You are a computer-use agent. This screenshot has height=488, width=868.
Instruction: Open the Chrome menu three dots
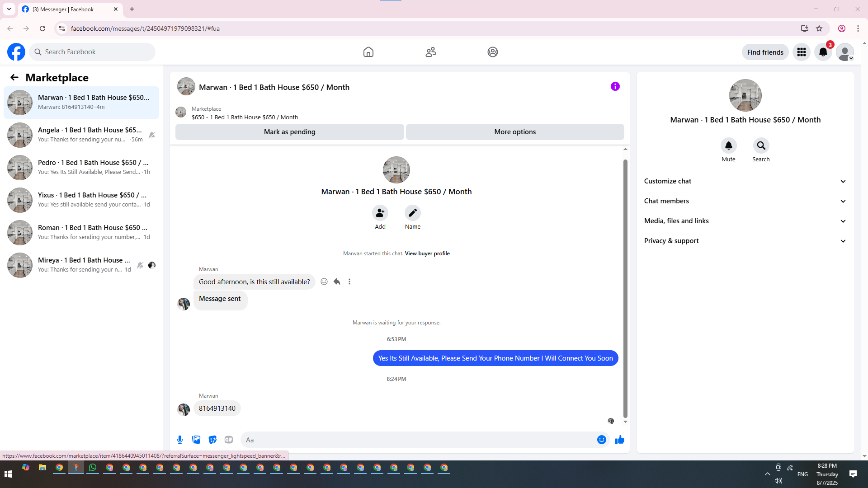pyautogui.click(x=858, y=28)
